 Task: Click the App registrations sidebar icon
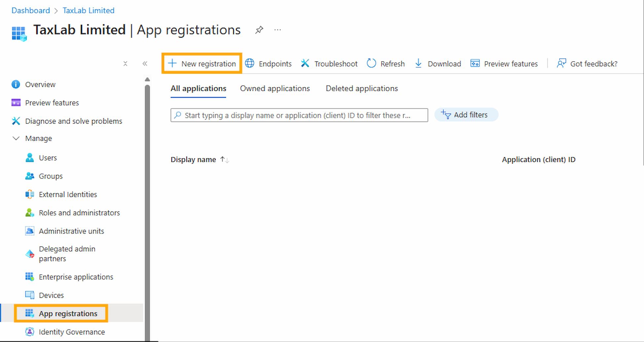[x=30, y=313]
